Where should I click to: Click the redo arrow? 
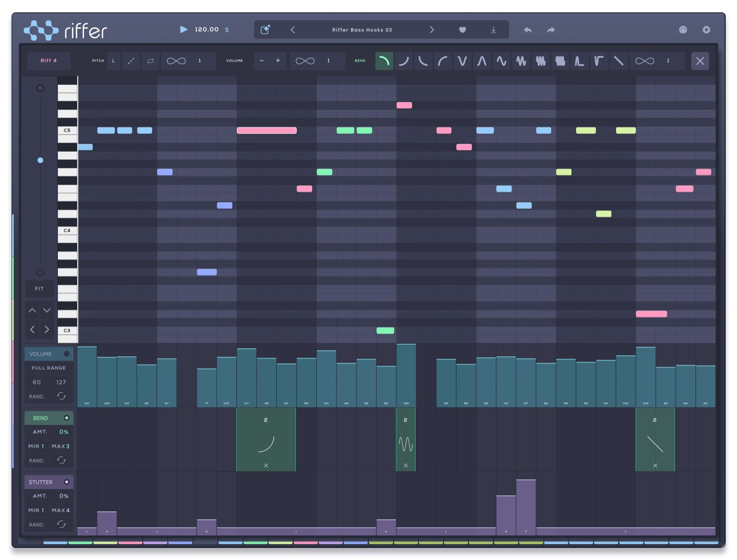click(x=551, y=30)
